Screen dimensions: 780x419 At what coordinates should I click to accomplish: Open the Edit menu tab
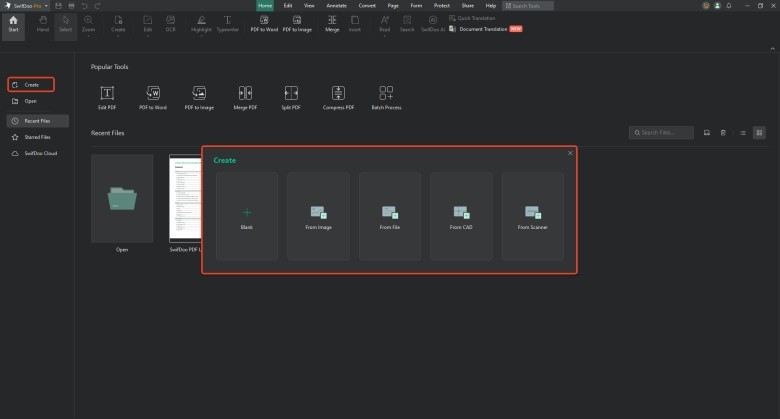click(288, 5)
